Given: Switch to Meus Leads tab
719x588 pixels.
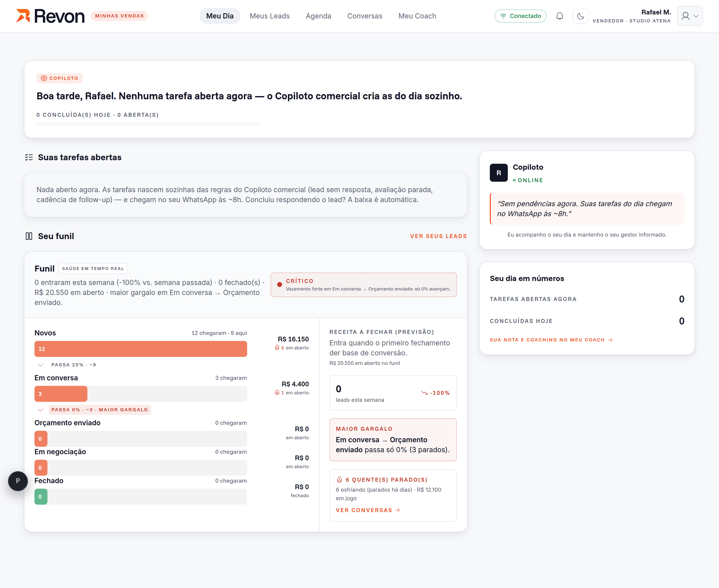Looking at the screenshot, I should (x=270, y=16).
